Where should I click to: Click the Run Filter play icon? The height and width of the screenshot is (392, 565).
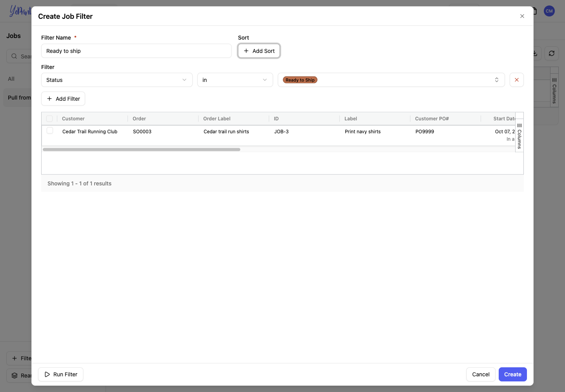(47, 374)
